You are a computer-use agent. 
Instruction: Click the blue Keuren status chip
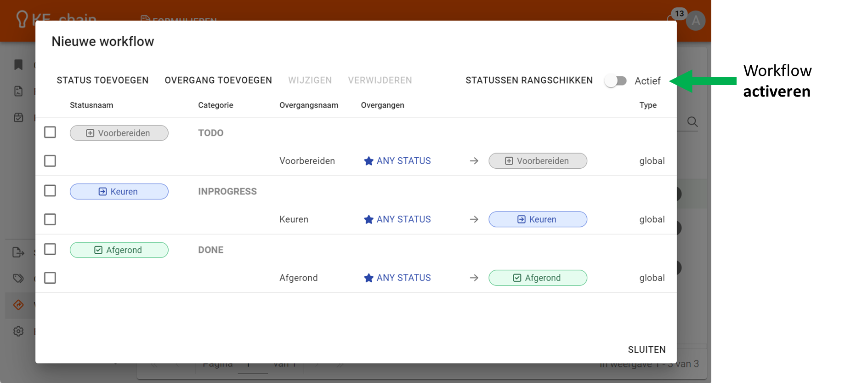click(119, 191)
